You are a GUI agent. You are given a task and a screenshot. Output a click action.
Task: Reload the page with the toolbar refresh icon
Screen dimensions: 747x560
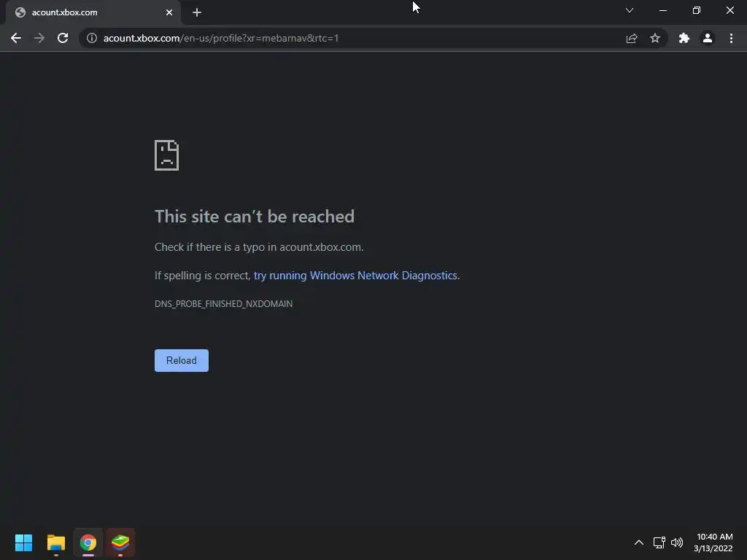63,38
